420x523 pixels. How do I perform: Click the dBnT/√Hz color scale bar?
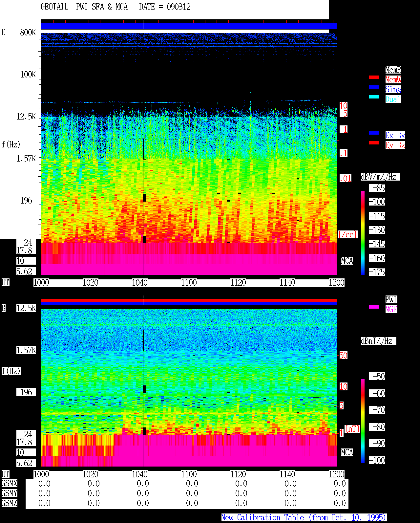[x=363, y=421]
